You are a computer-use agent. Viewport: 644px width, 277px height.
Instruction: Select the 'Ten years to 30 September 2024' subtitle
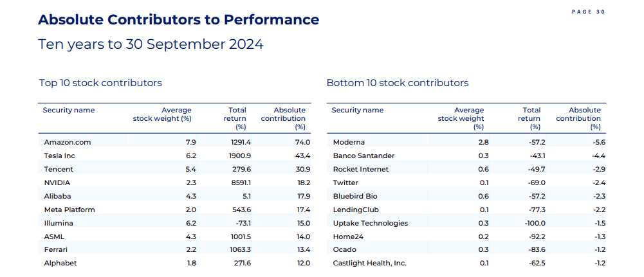pos(151,44)
